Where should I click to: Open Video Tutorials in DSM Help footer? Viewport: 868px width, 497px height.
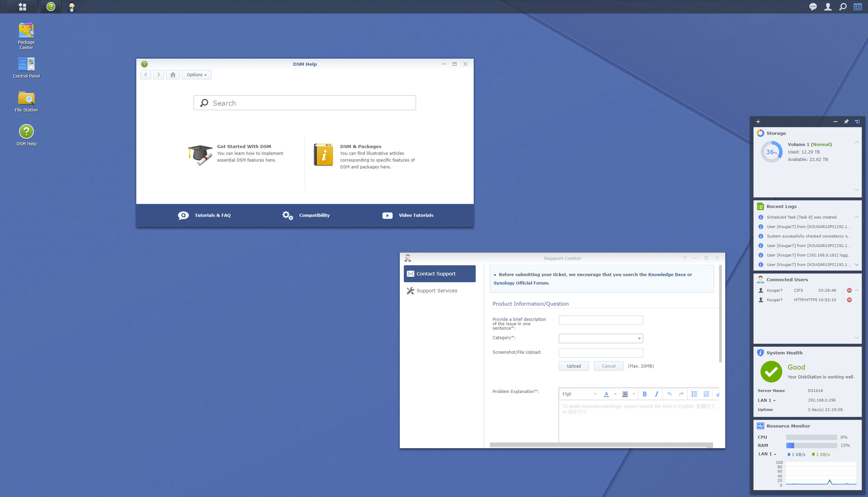[x=408, y=215]
